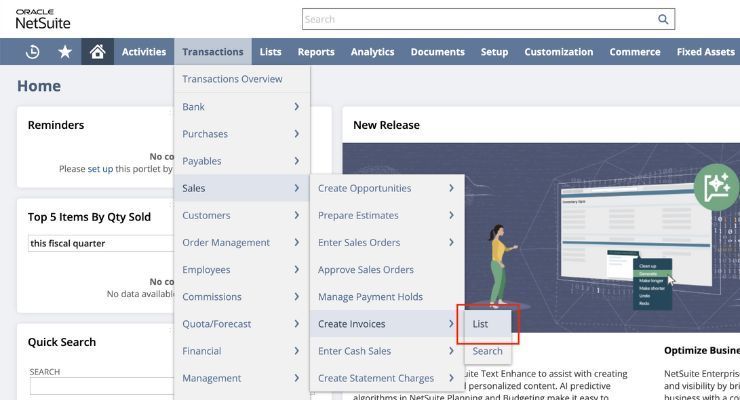This screenshot has height=400, width=740.
Task: Select Enter Cash Sales option
Action: click(387, 351)
